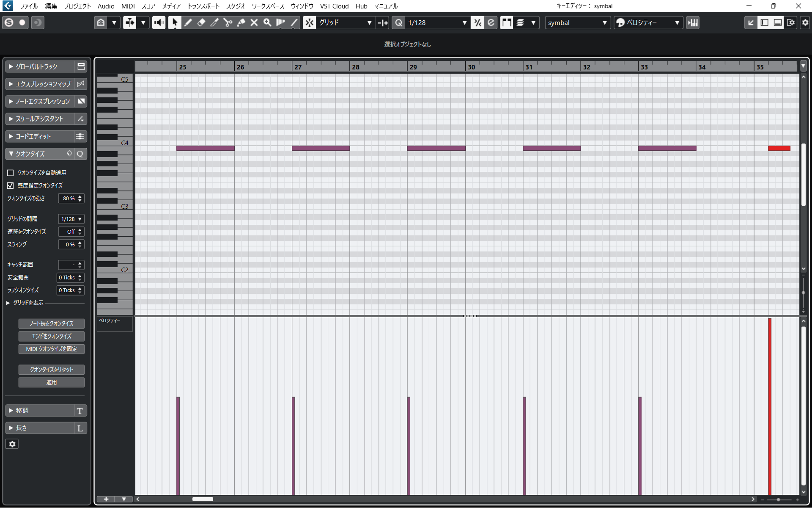Click the Iterative Quantize toggle icon
The height and width of the screenshot is (508, 812).
click(478, 23)
